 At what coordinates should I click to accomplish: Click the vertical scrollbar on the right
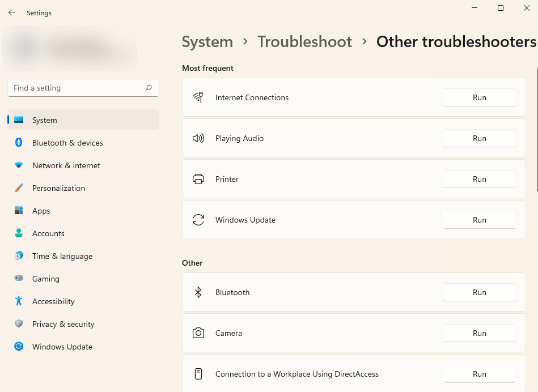(536, 130)
